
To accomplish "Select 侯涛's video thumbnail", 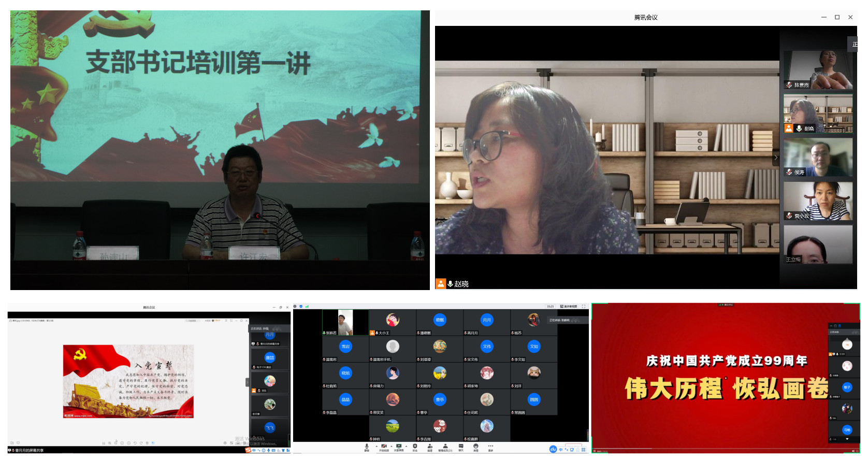I will tap(818, 157).
